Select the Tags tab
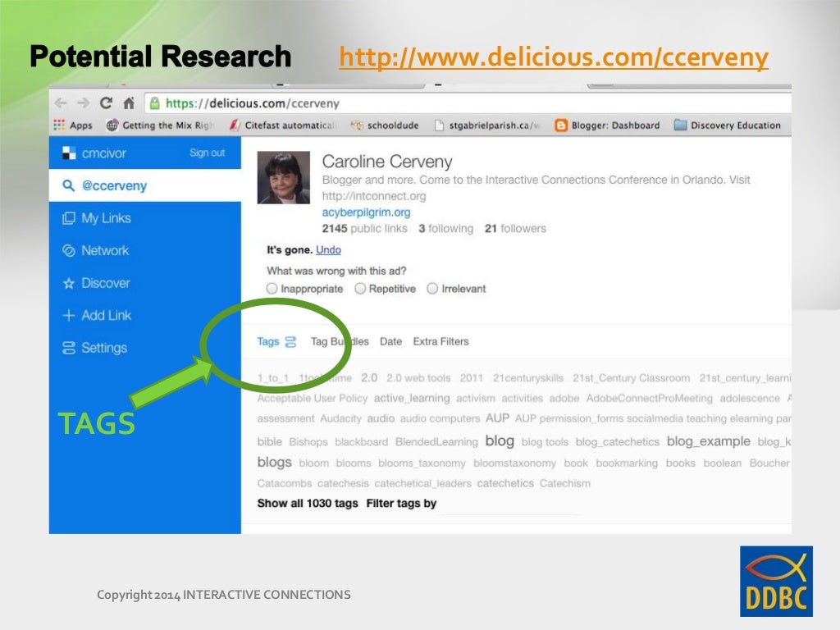This screenshot has width=840, height=630. tap(268, 342)
